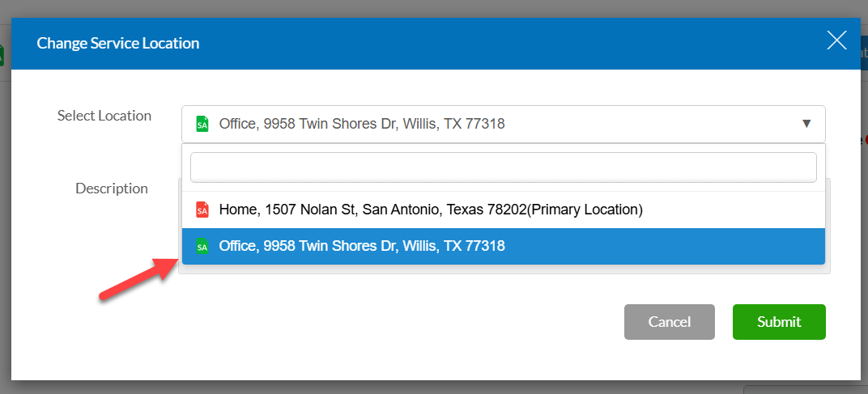The height and width of the screenshot is (394, 868).
Task: Click green SA icon in highlighted Office row
Action: click(202, 246)
